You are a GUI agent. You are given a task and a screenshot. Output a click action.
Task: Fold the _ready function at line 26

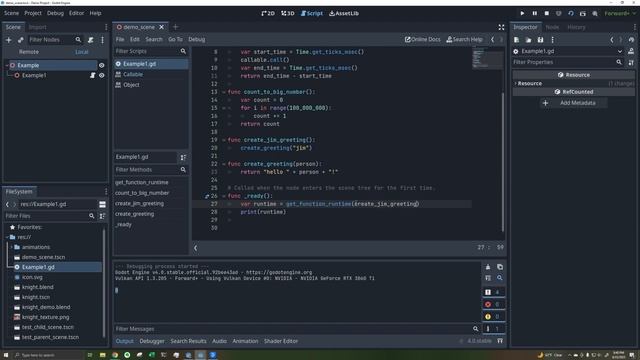[x=224, y=196]
